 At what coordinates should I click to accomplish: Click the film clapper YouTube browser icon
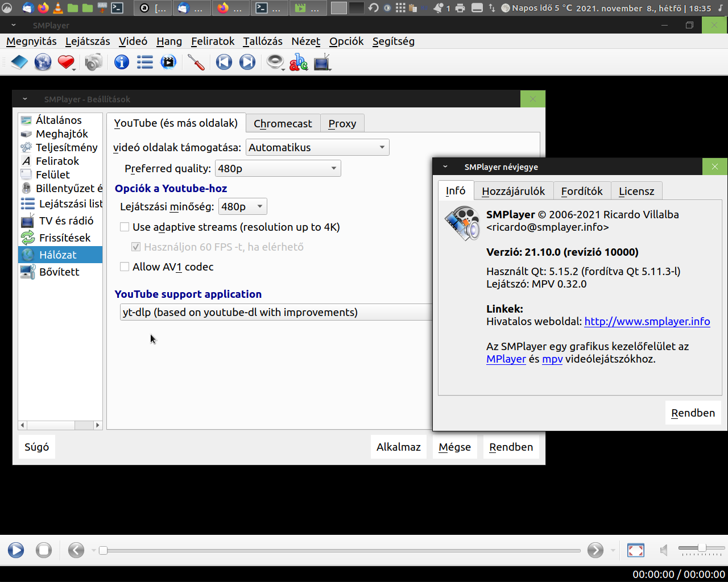(x=168, y=62)
